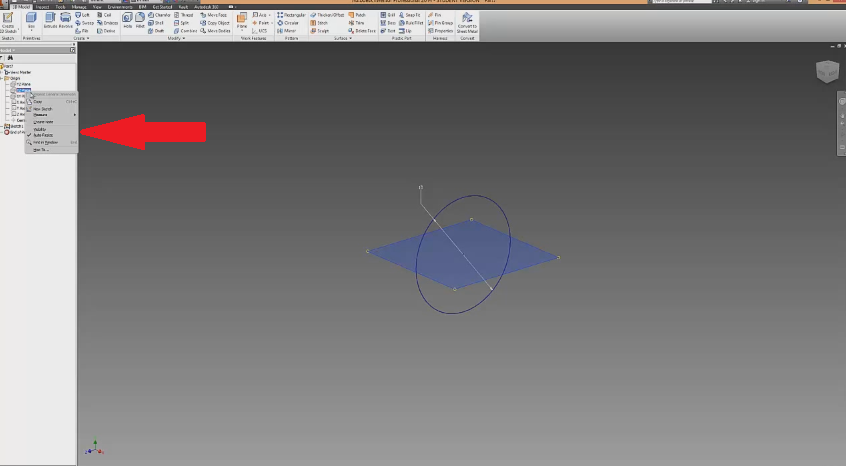Click the ViewCube in the viewport
This screenshot has width=846, height=466.
coord(827,71)
